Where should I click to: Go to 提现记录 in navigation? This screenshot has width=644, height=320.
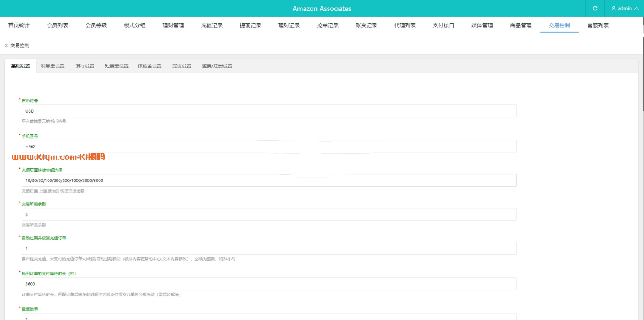[250, 25]
